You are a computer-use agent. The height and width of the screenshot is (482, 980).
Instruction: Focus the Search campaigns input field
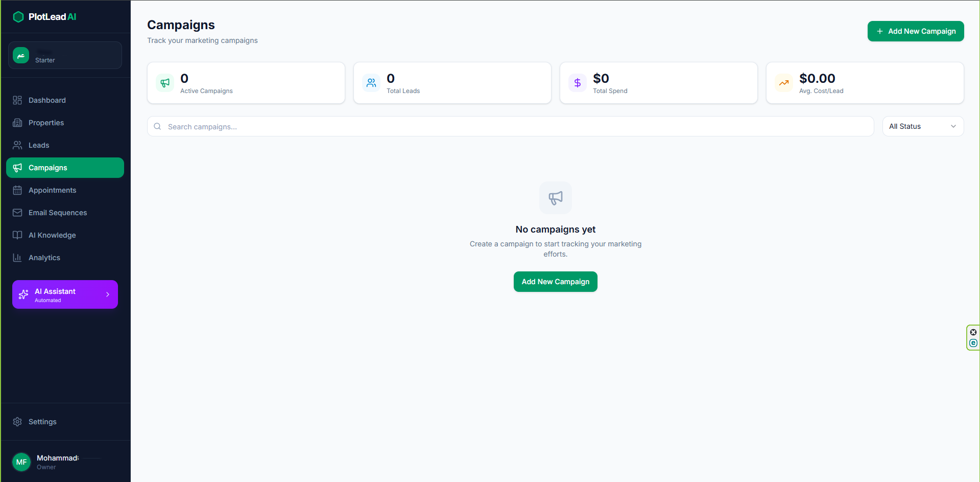point(511,126)
